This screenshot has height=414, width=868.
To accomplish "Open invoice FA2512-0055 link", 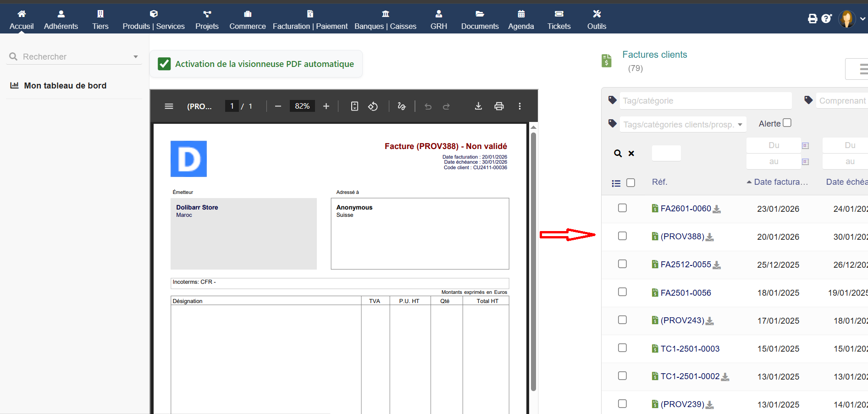I will click(x=686, y=265).
